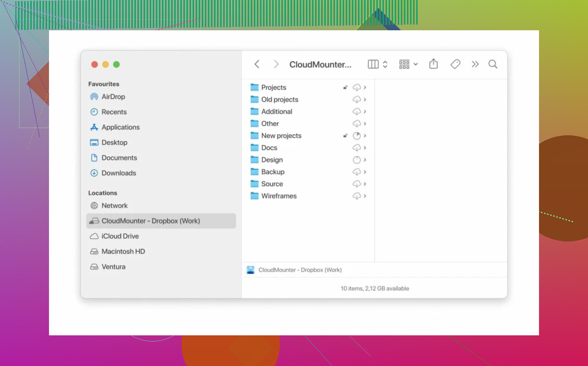The image size is (588, 366).
Task: Open the column view switcher dropdown
Action: pyautogui.click(x=377, y=64)
